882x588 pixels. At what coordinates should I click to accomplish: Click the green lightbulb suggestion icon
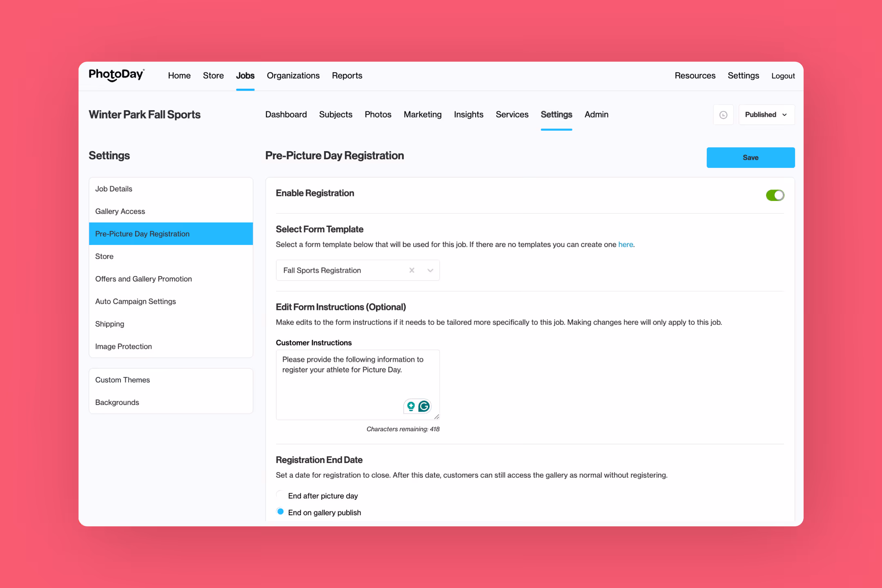[411, 406]
